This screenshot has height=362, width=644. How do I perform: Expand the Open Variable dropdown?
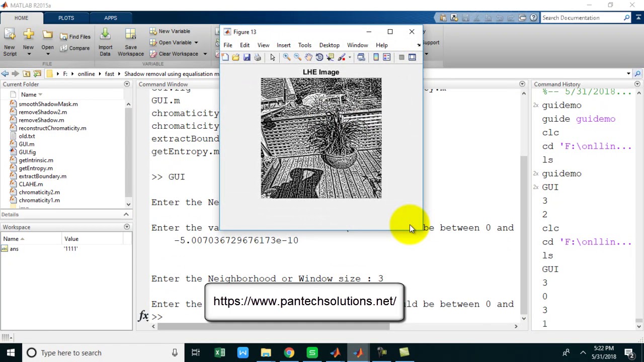tap(196, 43)
